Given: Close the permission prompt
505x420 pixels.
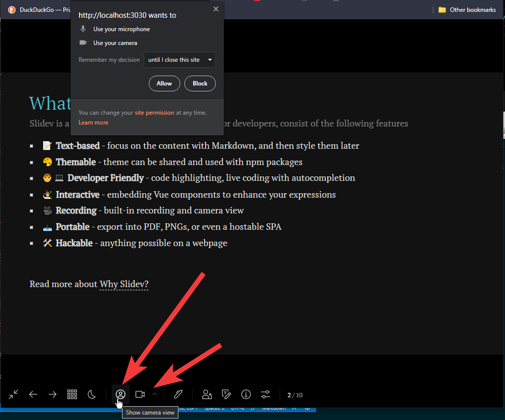Looking at the screenshot, I should [215, 9].
